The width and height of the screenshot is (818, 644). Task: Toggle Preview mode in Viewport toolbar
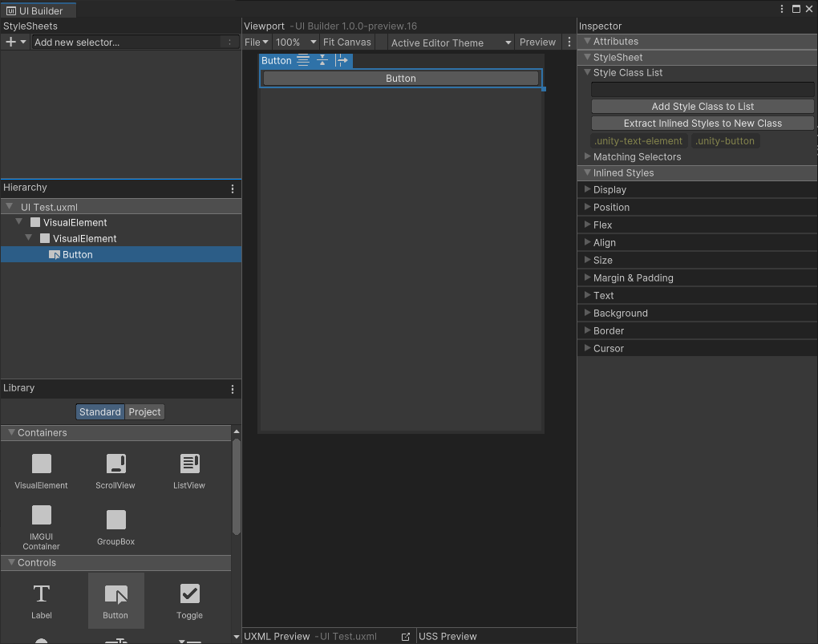coord(537,42)
